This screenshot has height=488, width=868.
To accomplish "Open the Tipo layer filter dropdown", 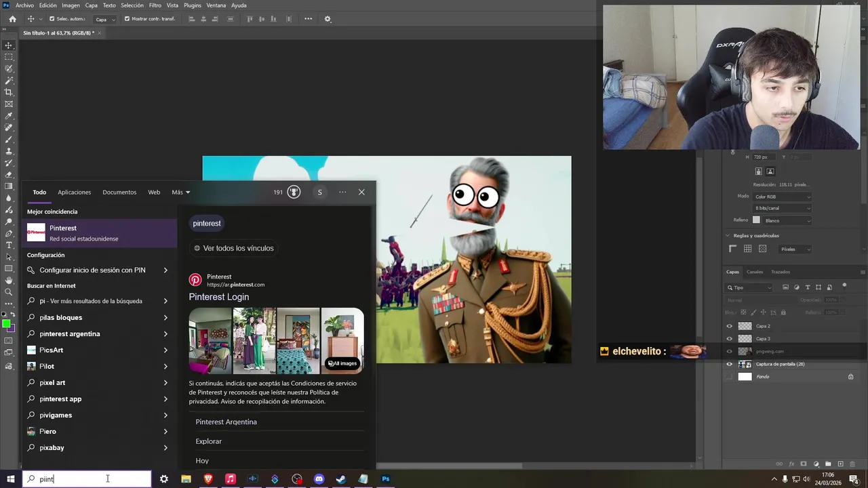I will click(749, 287).
